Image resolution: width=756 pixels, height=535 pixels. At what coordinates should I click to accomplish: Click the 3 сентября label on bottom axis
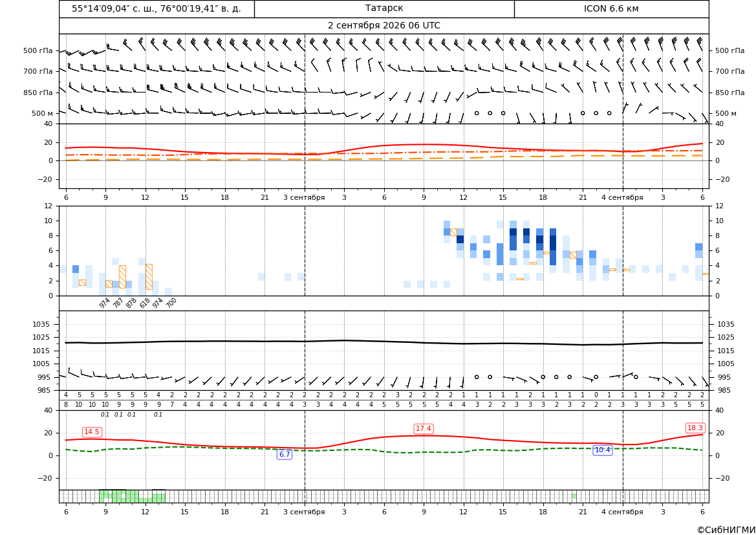tap(304, 512)
